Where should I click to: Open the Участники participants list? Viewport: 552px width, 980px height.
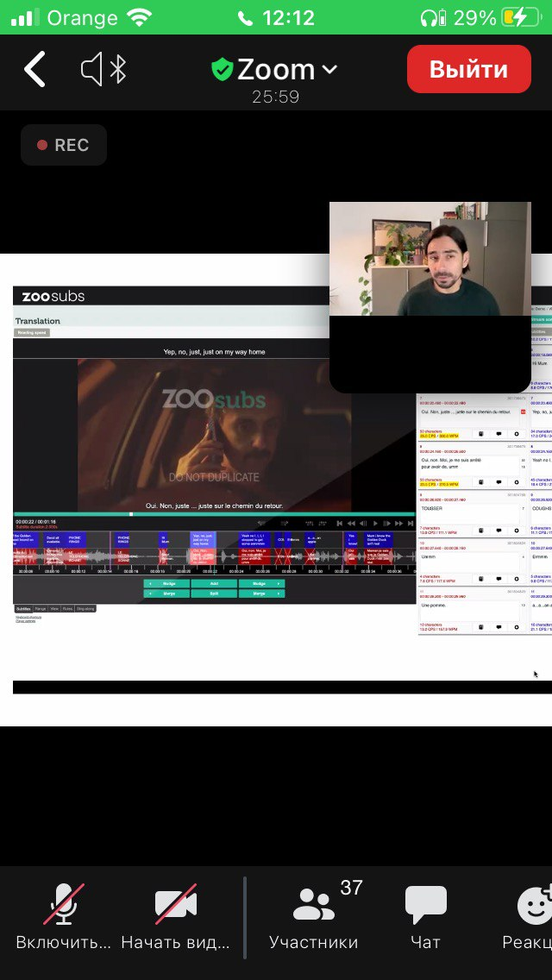(314, 916)
